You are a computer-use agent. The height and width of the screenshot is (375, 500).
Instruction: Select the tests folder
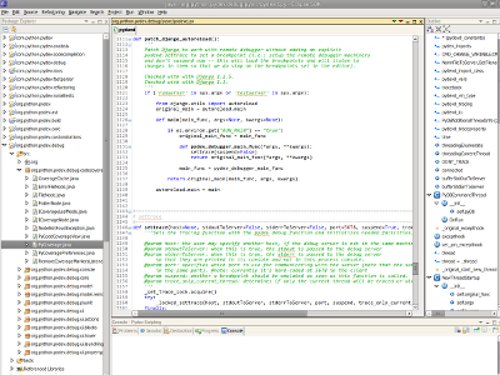pyautogui.click(x=26, y=361)
